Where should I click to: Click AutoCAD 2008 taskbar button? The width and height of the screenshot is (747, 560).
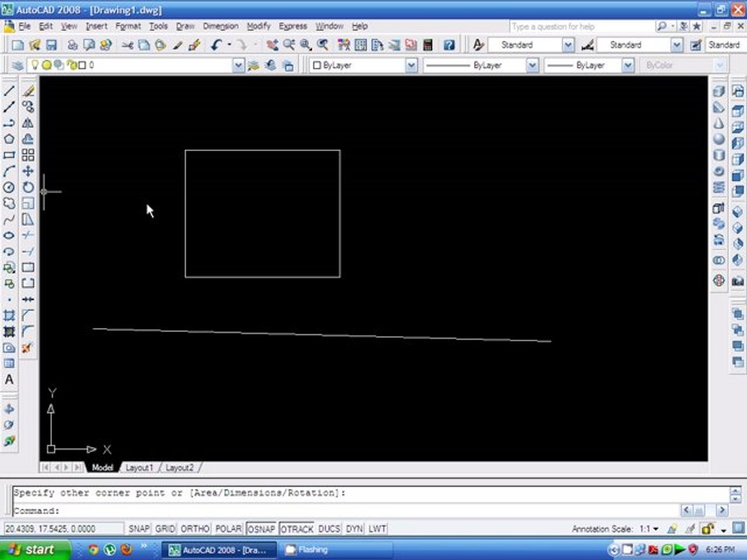click(219, 550)
